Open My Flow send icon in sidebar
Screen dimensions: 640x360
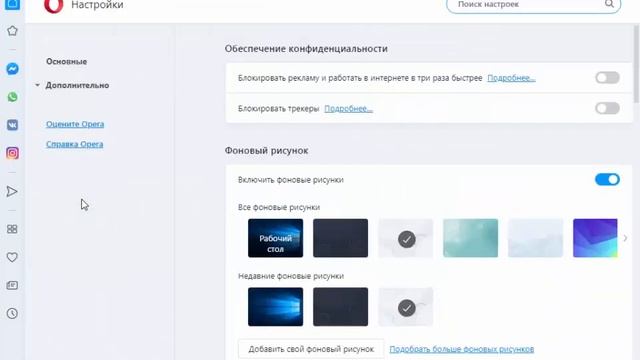tap(12, 191)
